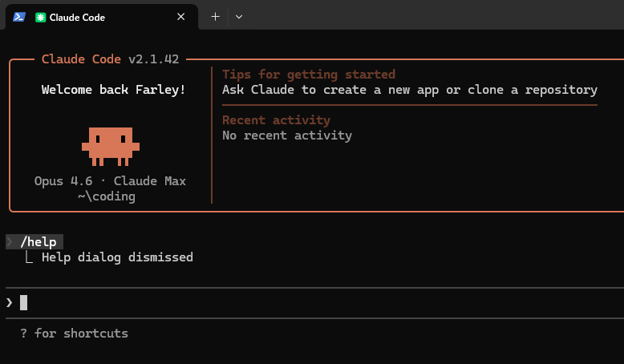Viewport: 624px width, 364px height.
Task: Click the 'Claude Code' title text
Action: coord(81,59)
